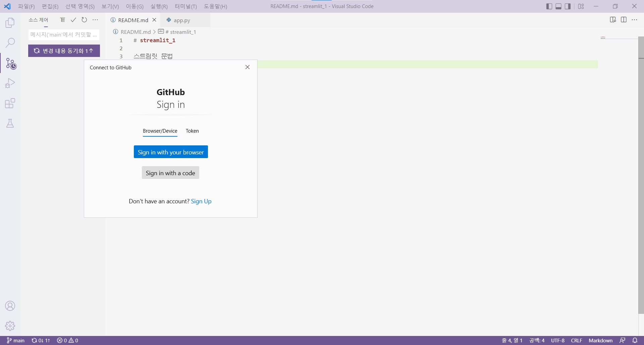Switch to the README.md tab

click(133, 20)
